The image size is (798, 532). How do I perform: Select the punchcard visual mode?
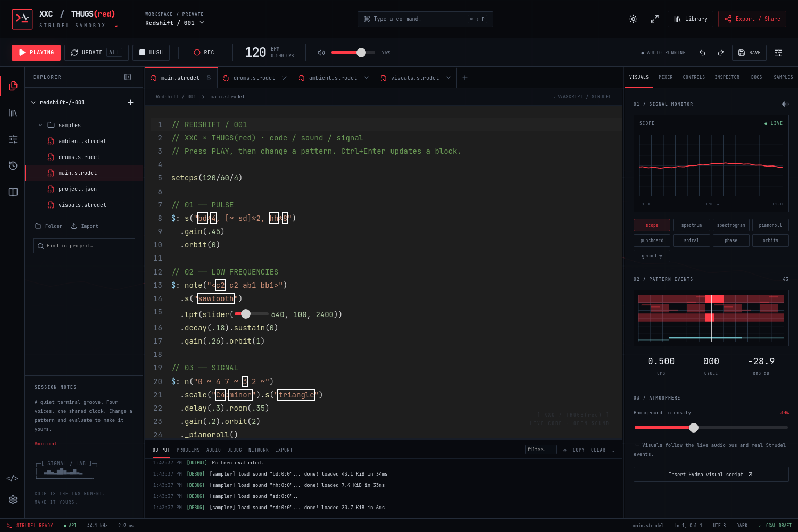tap(652, 240)
